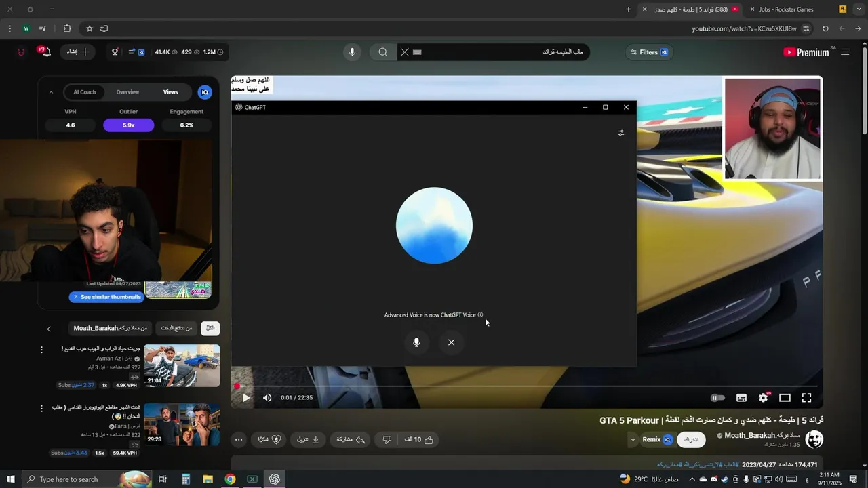
Task: Clear the YouTube search box text
Action: point(405,52)
